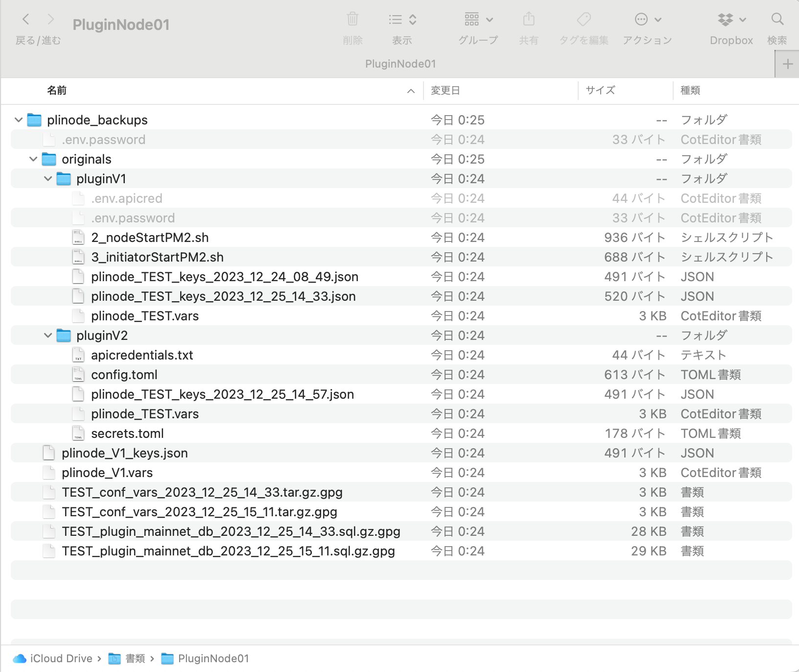The width and height of the screenshot is (799, 672).
Task: Click the back arrow in 戻る/進む
Action: point(25,20)
